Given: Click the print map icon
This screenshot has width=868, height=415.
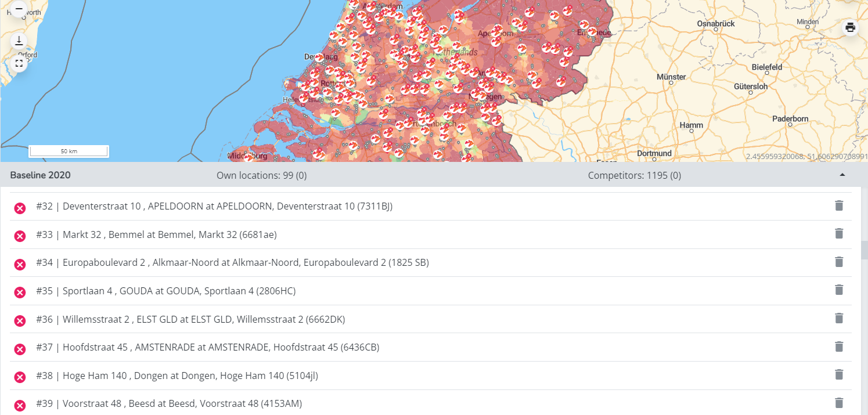Looking at the screenshot, I should pyautogui.click(x=850, y=27).
